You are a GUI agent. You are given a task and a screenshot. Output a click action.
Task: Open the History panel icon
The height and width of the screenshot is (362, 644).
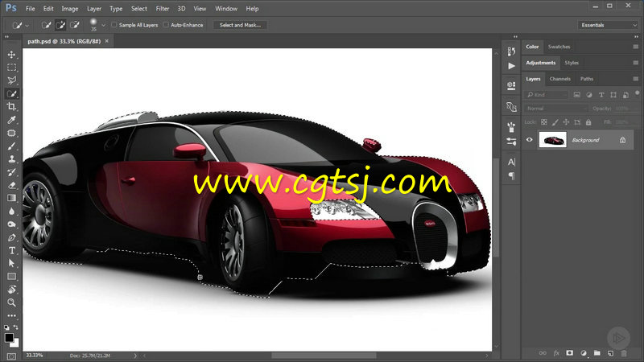511,51
